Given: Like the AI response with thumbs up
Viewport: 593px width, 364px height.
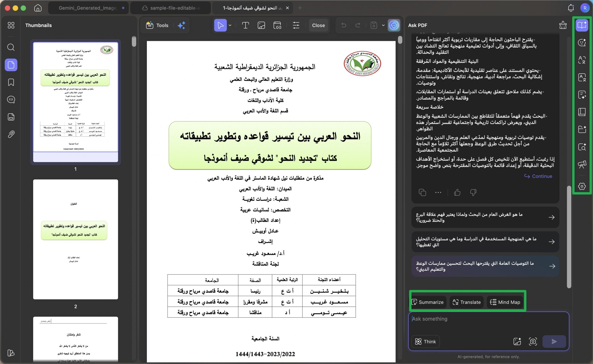Looking at the screenshot, I should pos(457,192).
